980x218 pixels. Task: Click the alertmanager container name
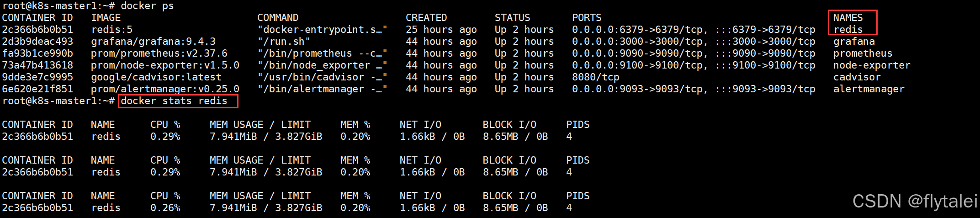coord(869,89)
